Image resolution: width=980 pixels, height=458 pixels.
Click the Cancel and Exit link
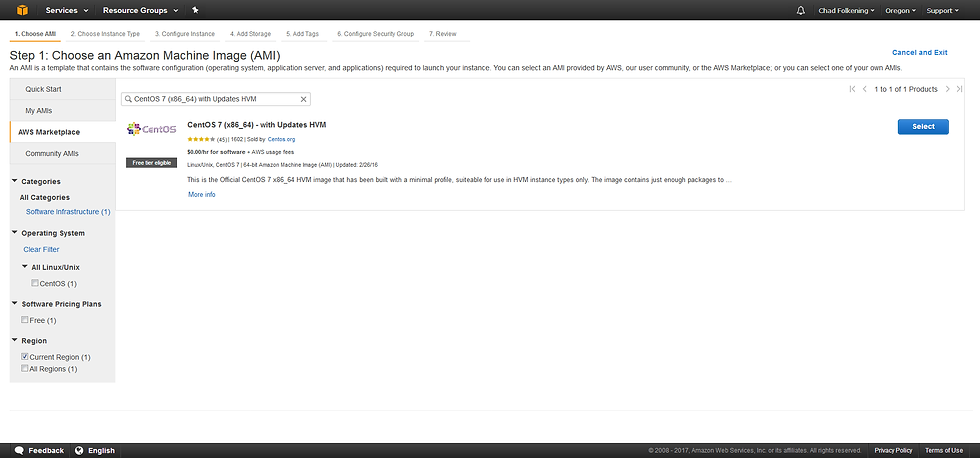coord(919,52)
